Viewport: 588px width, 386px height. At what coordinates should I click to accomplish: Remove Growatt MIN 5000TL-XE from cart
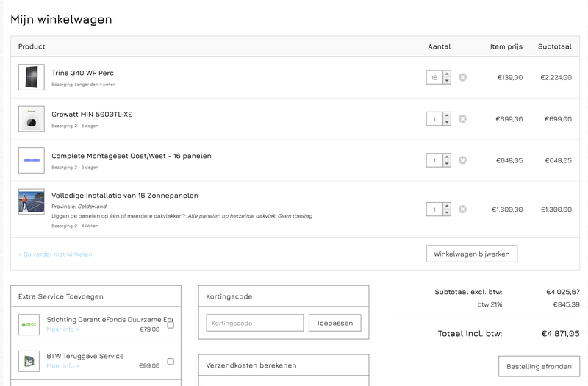463,119
